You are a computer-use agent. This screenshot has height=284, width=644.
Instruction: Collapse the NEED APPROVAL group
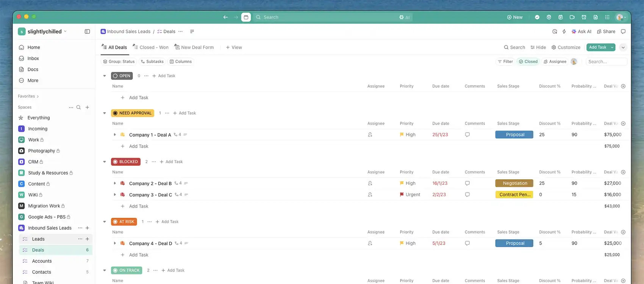105,113
